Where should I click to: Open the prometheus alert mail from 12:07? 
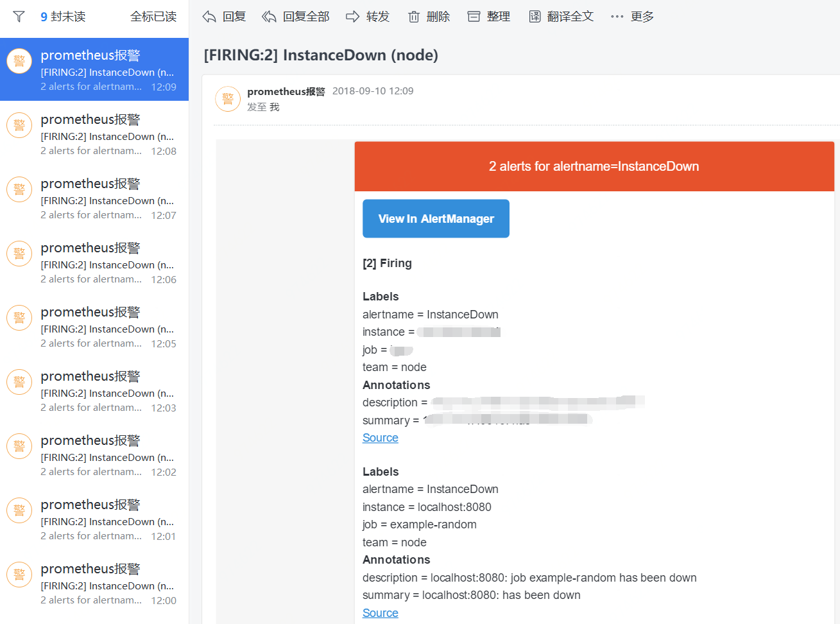(x=94, y=198)
